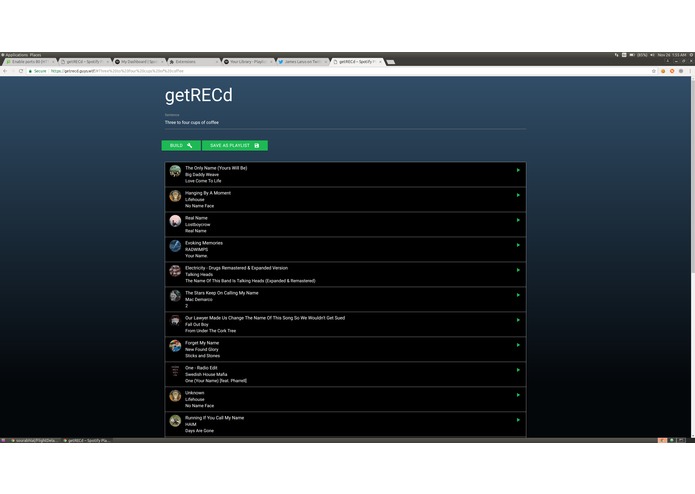Viewport: 695px width, 494px height.
Task: Click the RADWIMPS album thumbnail
Action: pyautogui.click(x=175, y=246)
